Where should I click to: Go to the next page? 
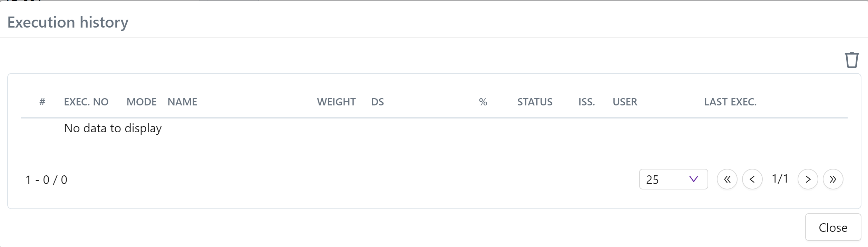tap(808, 179)
